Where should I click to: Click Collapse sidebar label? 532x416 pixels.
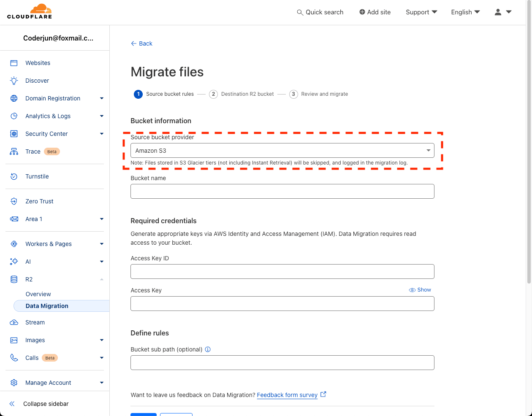coord(46,404)
